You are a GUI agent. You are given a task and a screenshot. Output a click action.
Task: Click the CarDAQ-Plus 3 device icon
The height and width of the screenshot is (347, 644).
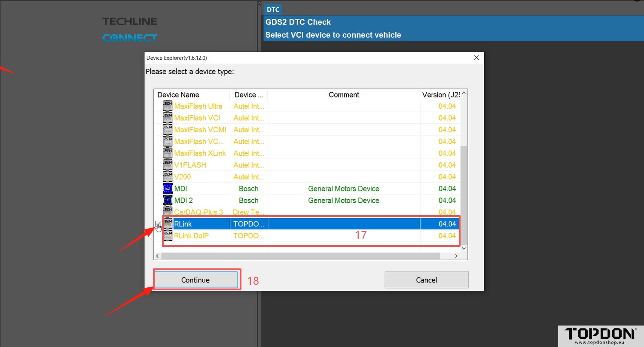pos(168,212)
